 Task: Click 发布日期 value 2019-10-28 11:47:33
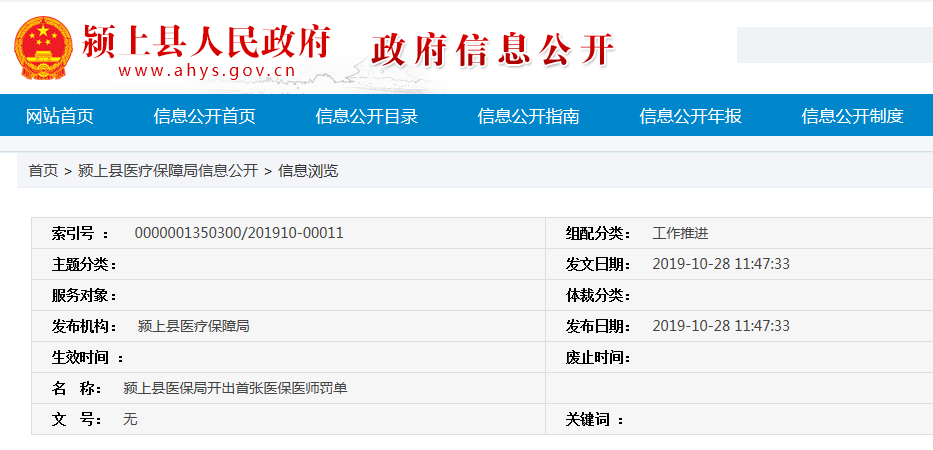(x=721, y=326)
